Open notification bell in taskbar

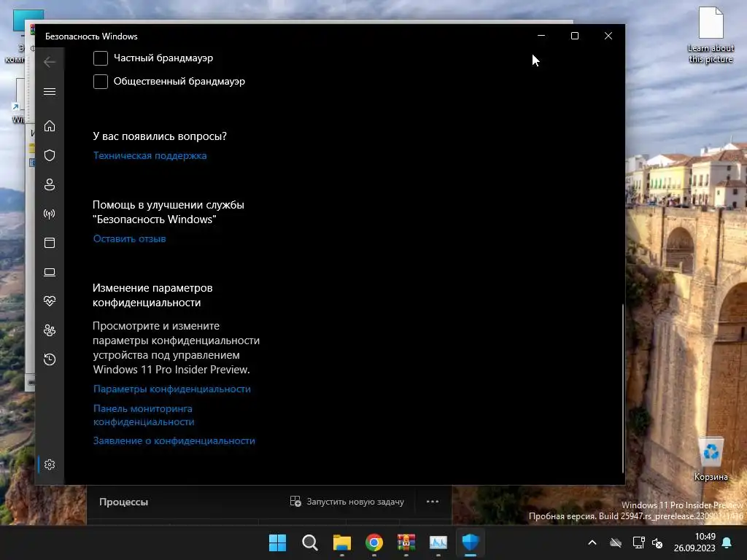(727, 542)
